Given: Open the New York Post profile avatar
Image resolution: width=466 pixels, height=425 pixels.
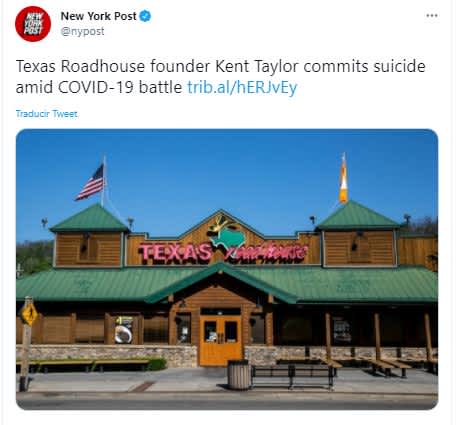Looking at the screenshot, I should tap(33, 24).
